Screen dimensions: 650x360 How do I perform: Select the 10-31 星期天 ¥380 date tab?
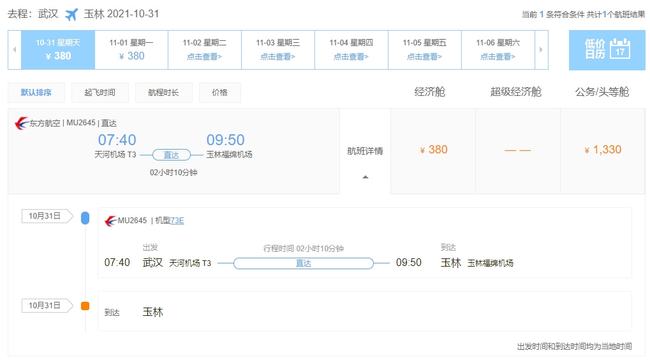pos(58,50)
